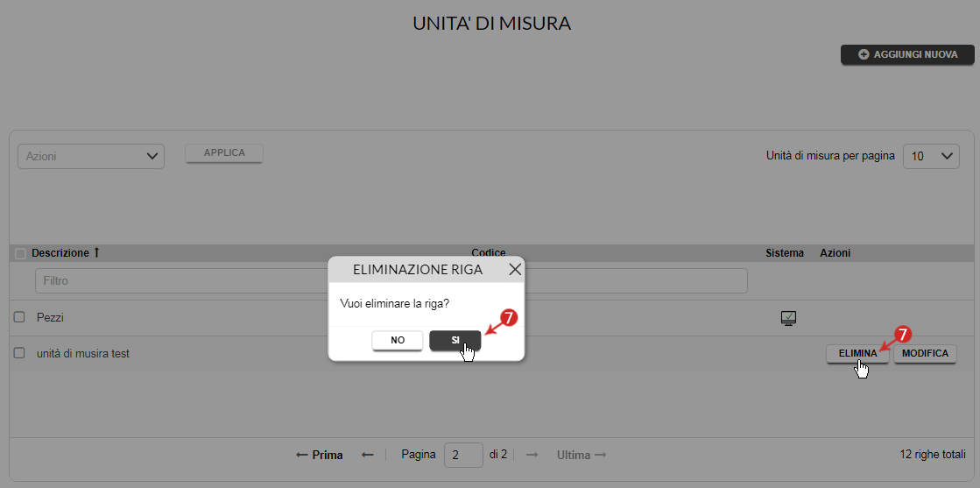Click the '12 righe totali' text

pyautogui.click(x=933, y=454)
